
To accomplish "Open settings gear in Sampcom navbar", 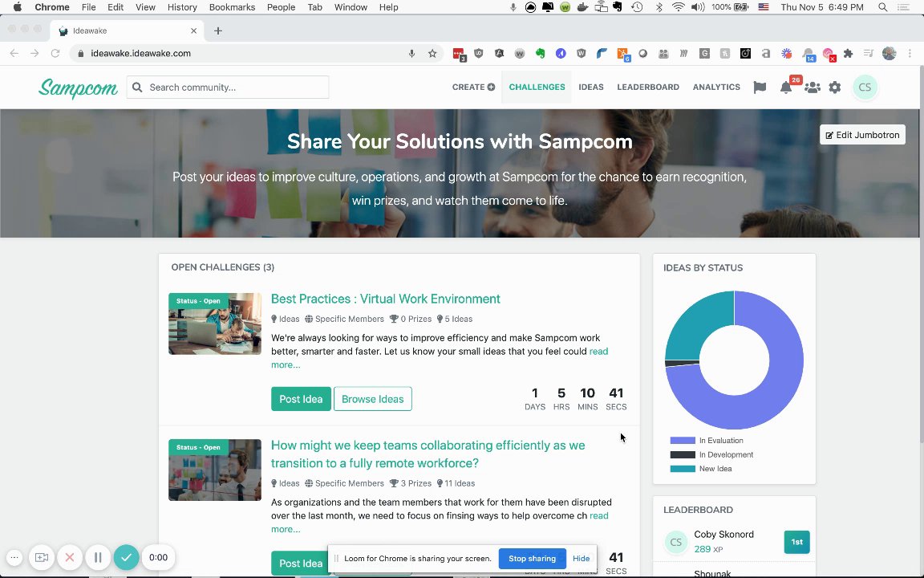I will coord(835,88).
